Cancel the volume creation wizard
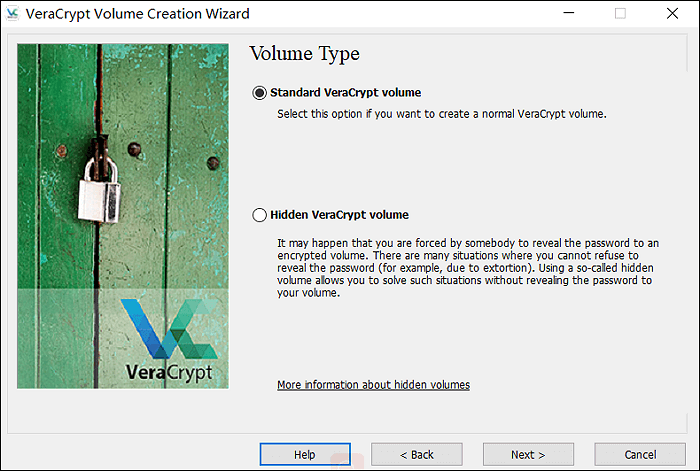The height and width of the screenshot is (471, 700). point(640,454)
